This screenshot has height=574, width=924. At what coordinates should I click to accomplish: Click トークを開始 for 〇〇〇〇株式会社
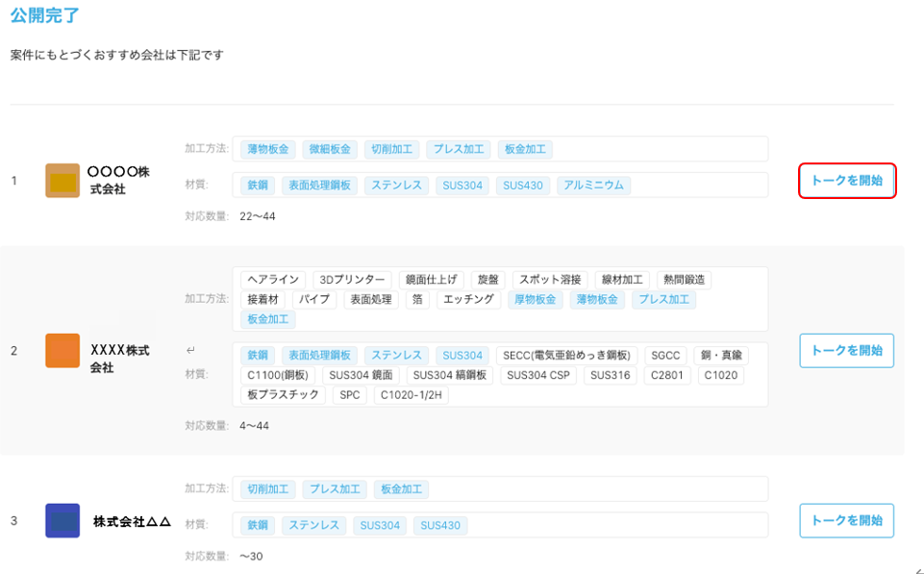click(847, 181)
